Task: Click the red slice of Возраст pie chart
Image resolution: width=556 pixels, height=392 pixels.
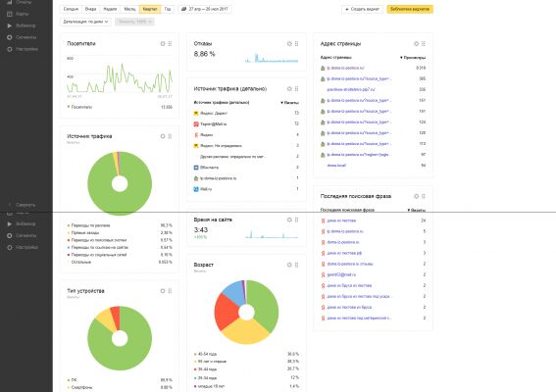Action: (227, 312)
